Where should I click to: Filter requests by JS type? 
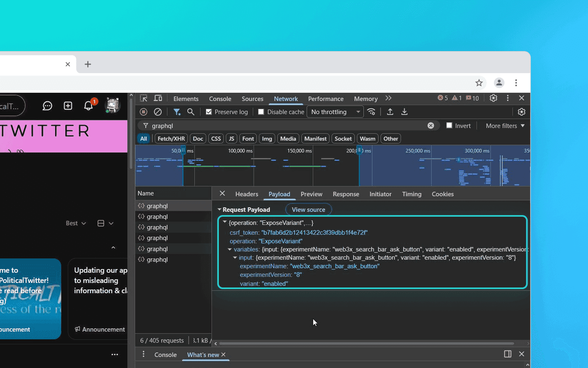pos(232,139)
